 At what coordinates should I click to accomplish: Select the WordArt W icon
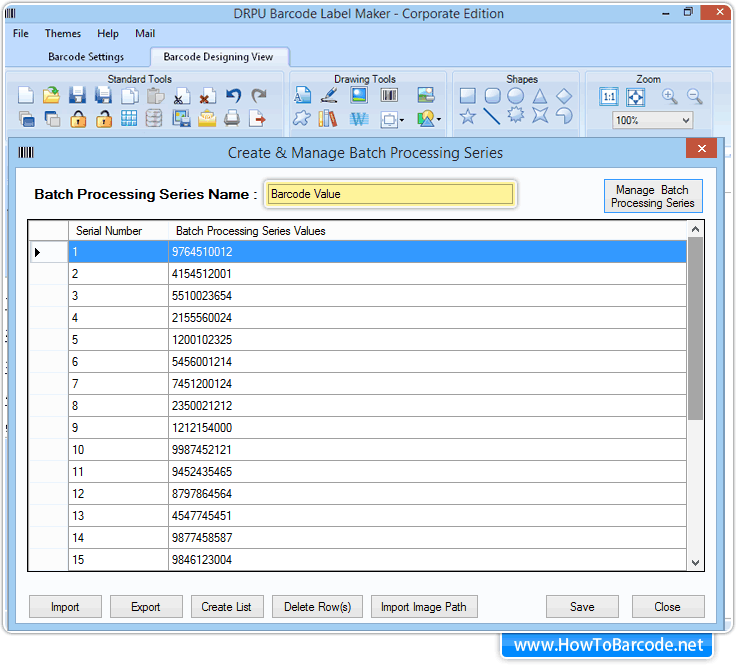pyautogui.click(x=359, y=119)
